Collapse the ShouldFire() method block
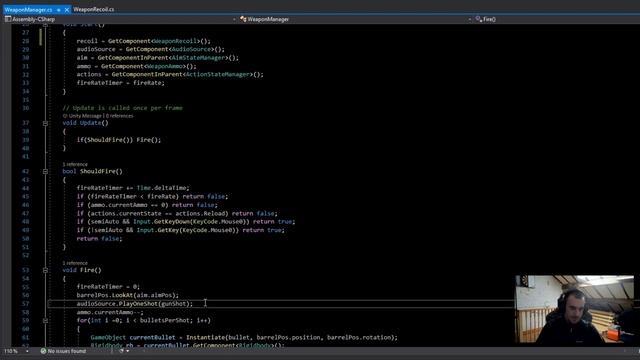 click(x=45, y=171)
